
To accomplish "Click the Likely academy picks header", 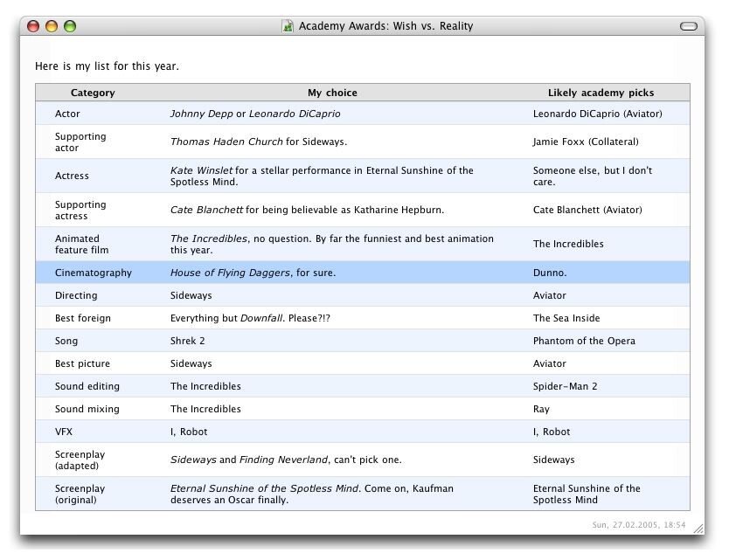I will [x=601, y=93].
